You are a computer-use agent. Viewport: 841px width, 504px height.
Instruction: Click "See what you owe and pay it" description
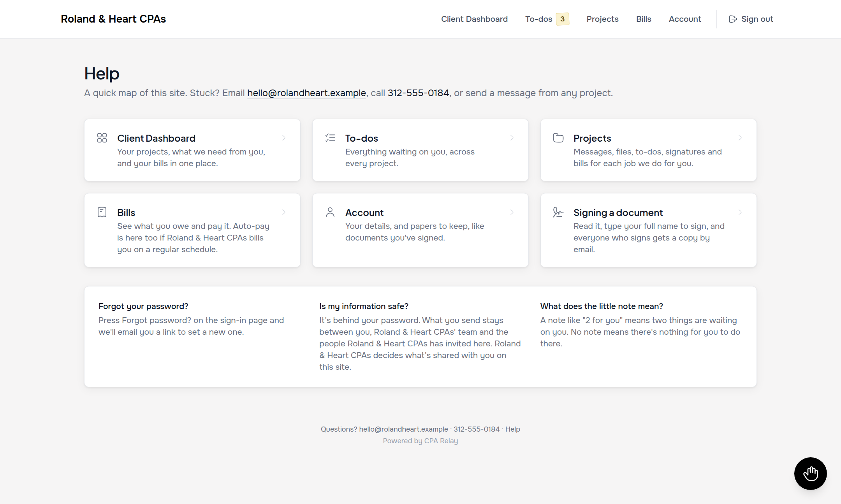194,238
